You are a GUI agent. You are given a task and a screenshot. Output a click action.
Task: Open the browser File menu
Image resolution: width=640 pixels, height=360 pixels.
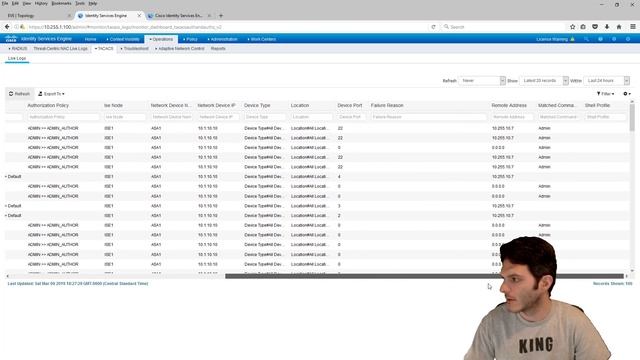tap(5, 3)
